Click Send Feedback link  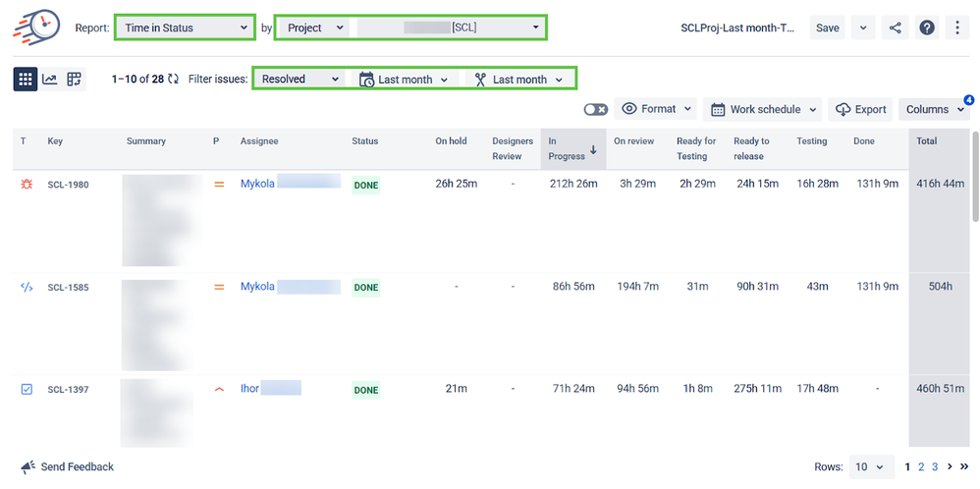pos(77,467)
